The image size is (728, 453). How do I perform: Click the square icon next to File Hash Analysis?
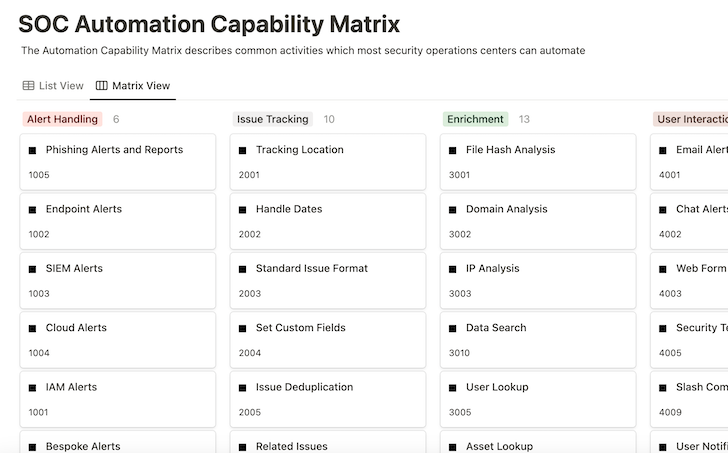pyautogui.click(x=453, y=151)
